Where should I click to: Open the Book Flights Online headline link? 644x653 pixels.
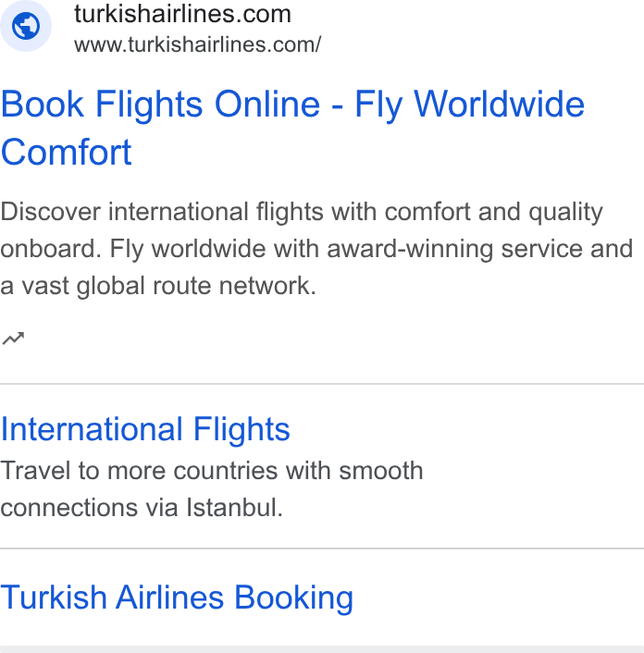pyautogui.click(x=292, y=128)
